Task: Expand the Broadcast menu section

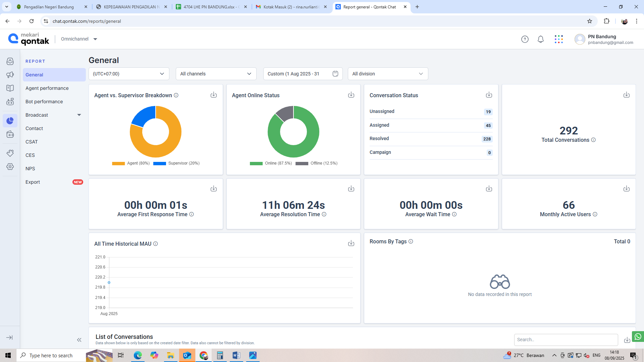Action: coord(79,115)
